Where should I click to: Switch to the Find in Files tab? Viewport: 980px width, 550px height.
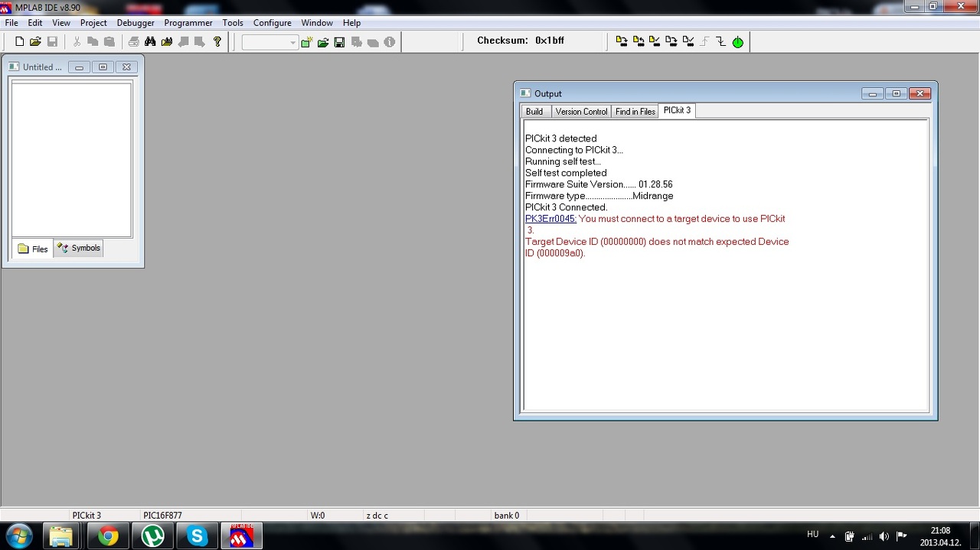coord(635,112)
